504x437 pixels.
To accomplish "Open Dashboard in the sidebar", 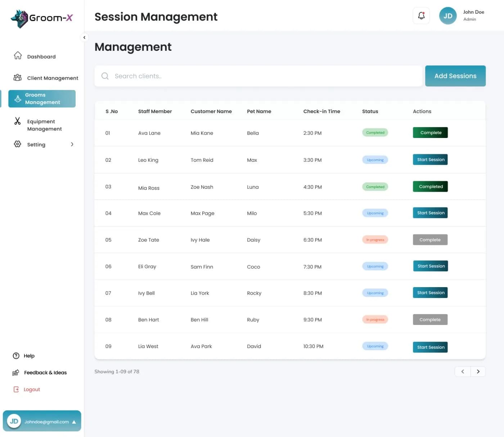I will (x=41, y=57).
